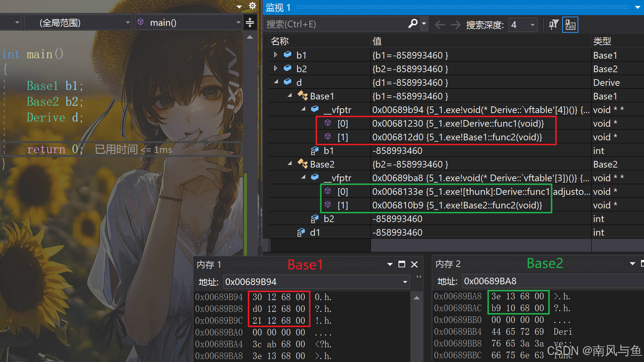Click the pin filter icon in Watch toolbar

[554, 25]
